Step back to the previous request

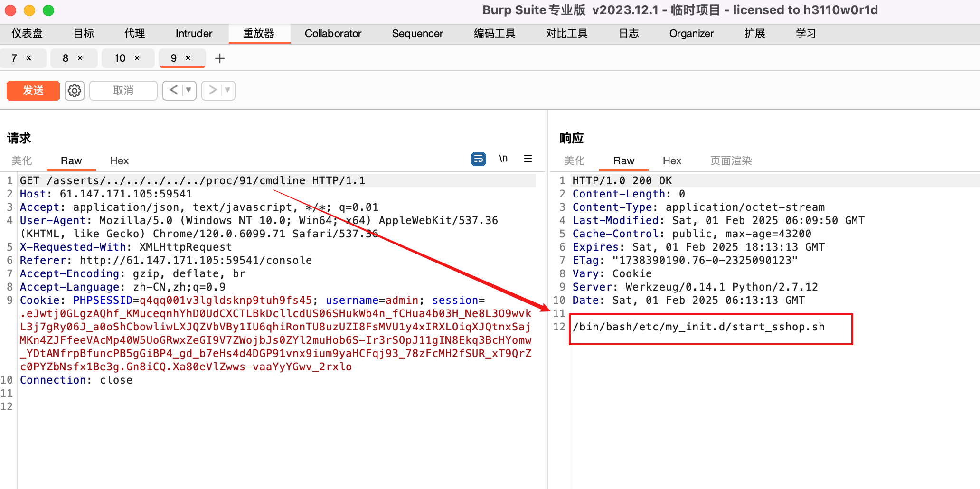click(174, 90)
